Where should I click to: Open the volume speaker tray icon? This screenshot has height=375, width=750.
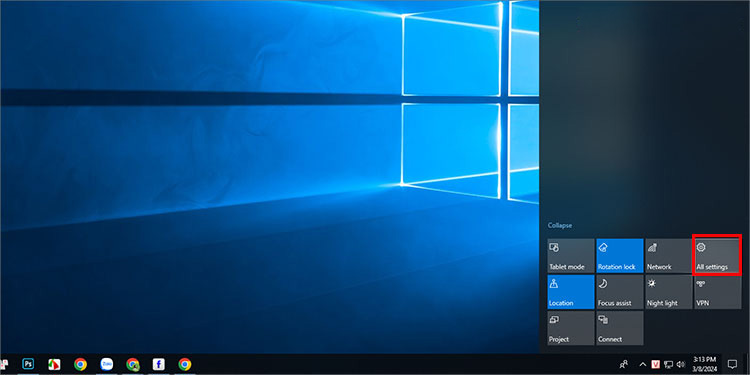(681, 364)
